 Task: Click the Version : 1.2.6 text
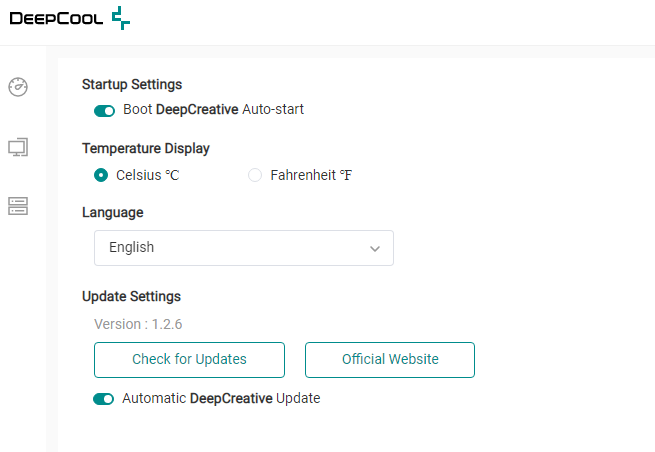coord(138,324)
